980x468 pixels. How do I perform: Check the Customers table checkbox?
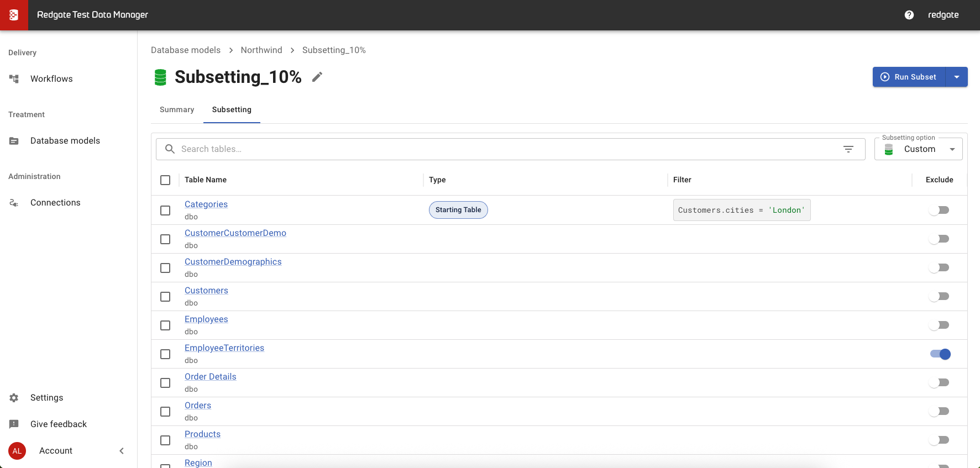pyautogui.click(x=165, y=297)
